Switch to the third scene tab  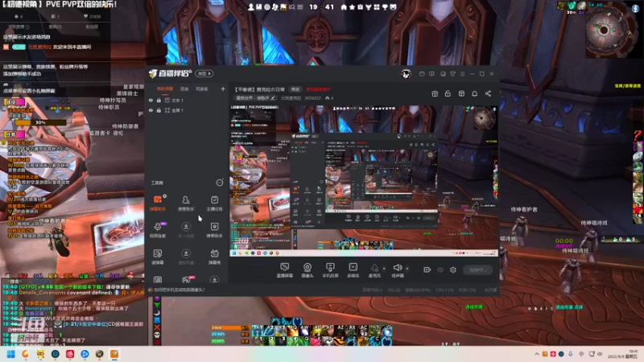coord(201,88)
